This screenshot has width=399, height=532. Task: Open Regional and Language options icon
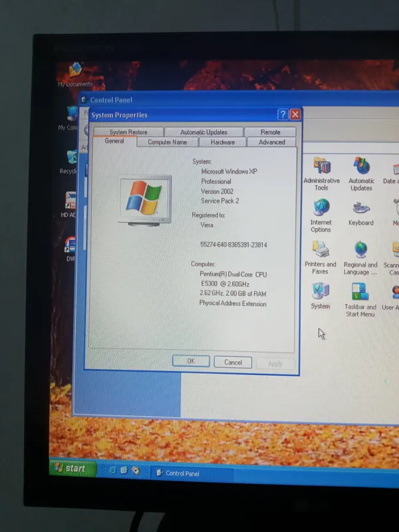360,259
